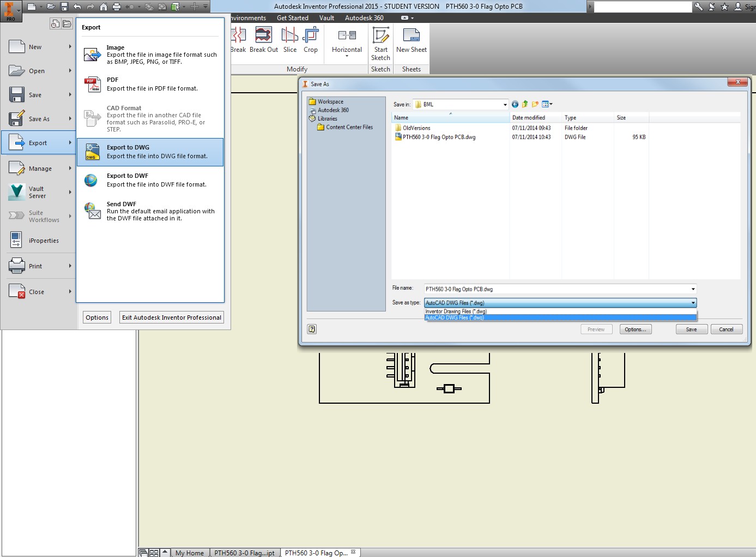Screen dimensions: 756x557
Task: Click the Create New Folder icon
Action: 535,104
